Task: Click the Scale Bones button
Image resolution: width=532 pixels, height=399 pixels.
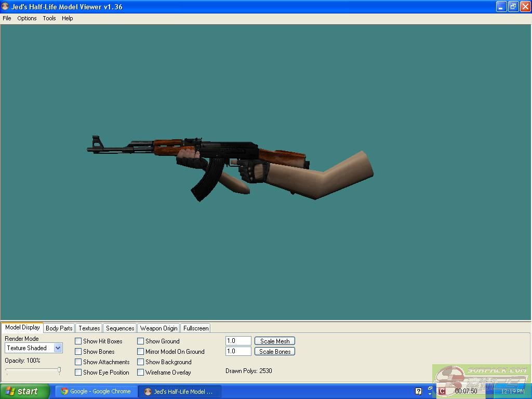Action: point(275,352)
